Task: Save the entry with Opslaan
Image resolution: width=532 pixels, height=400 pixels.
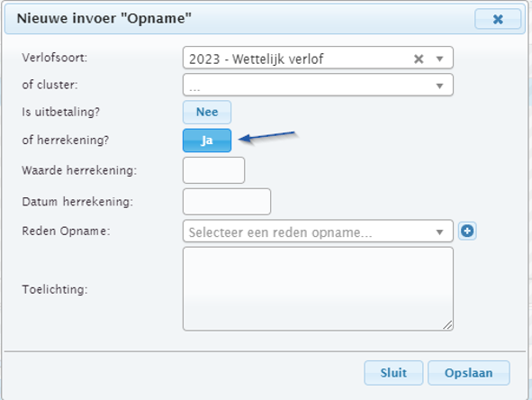Action: pyautogui.click(x=469, y=373)
